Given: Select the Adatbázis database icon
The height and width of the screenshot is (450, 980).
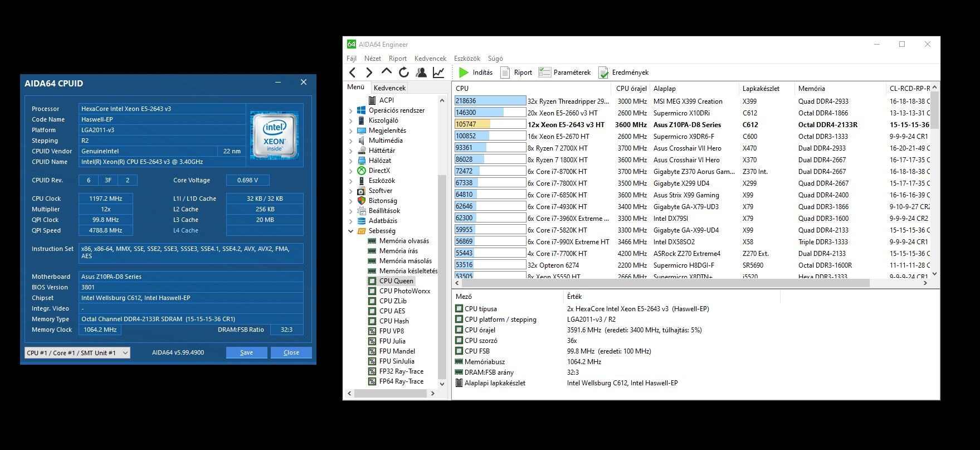Looking at the screenshot, I should [x=362, y=221].
